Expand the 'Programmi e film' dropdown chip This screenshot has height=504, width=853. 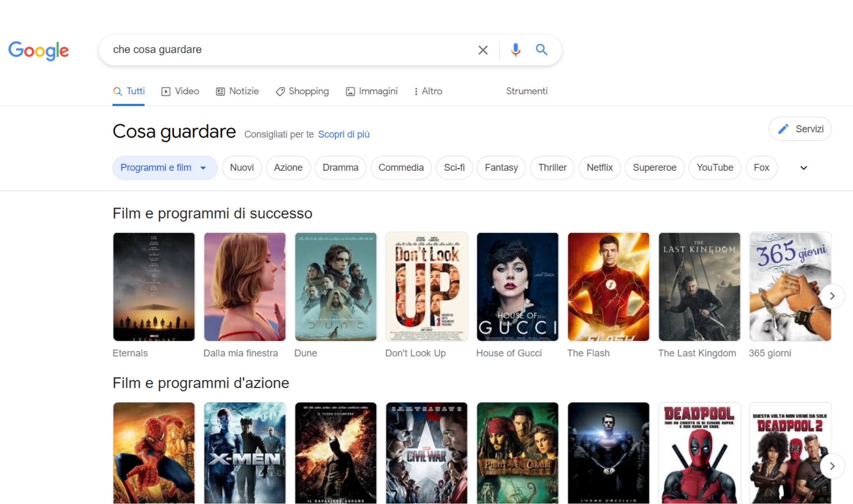point(165,168)
